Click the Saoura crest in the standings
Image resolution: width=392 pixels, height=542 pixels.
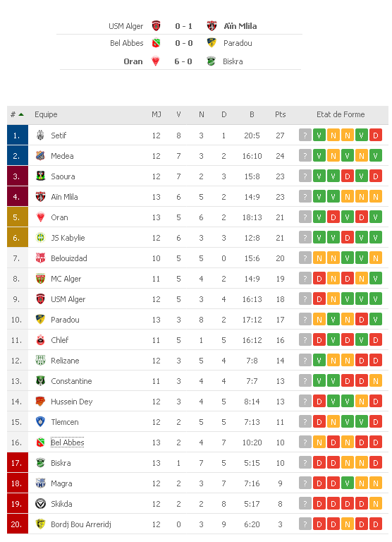40,176
